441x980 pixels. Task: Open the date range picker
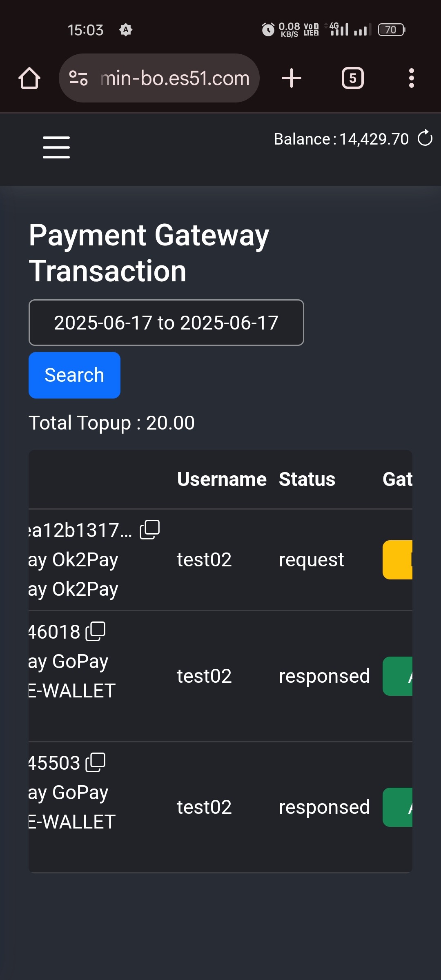coord(166,323)
